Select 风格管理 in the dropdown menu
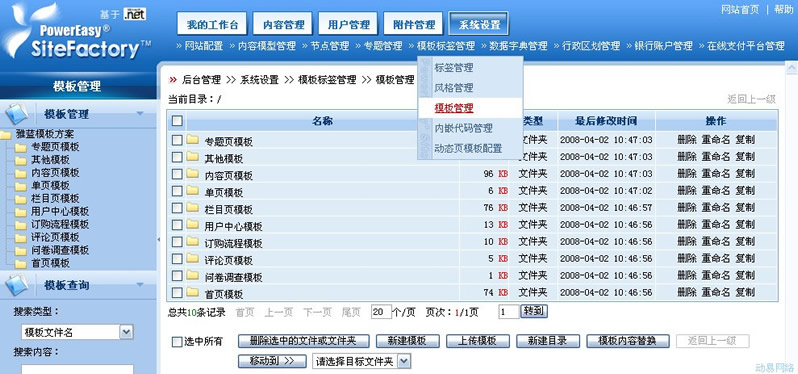The image size is (798, 374). point(454,88)
